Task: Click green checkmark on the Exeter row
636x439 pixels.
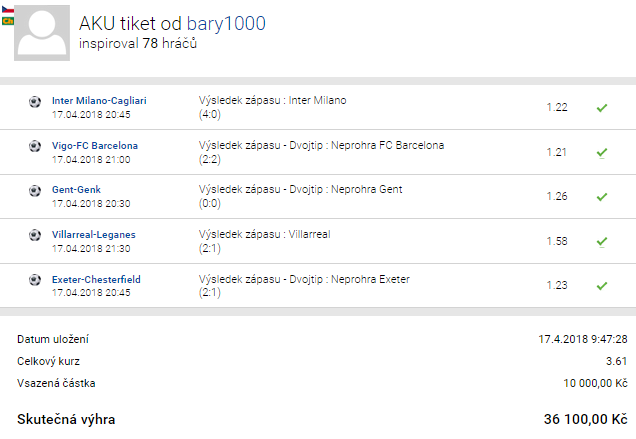Action: click(601, 285)
